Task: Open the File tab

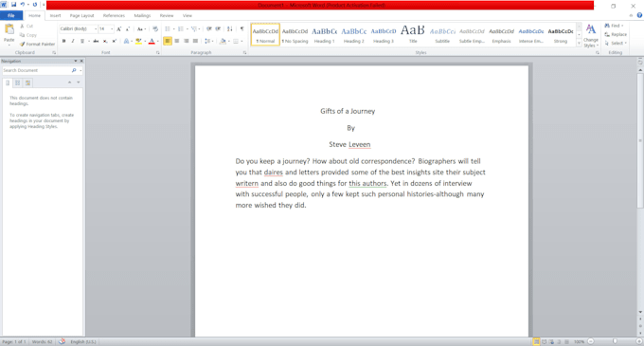Action: [11, 15]
